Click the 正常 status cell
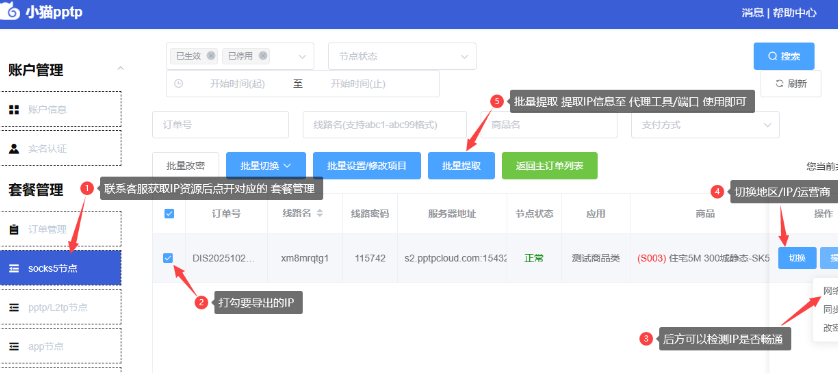The height and width of the screenshot is (373, 838). [534, 258]
